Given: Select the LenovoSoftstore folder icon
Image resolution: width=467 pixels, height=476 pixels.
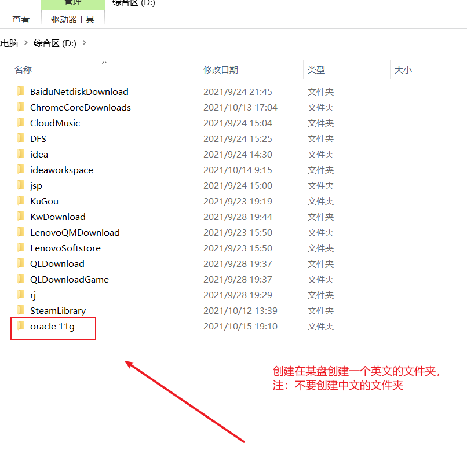Looking at the screenshot, I should click(x=21, y=248).
